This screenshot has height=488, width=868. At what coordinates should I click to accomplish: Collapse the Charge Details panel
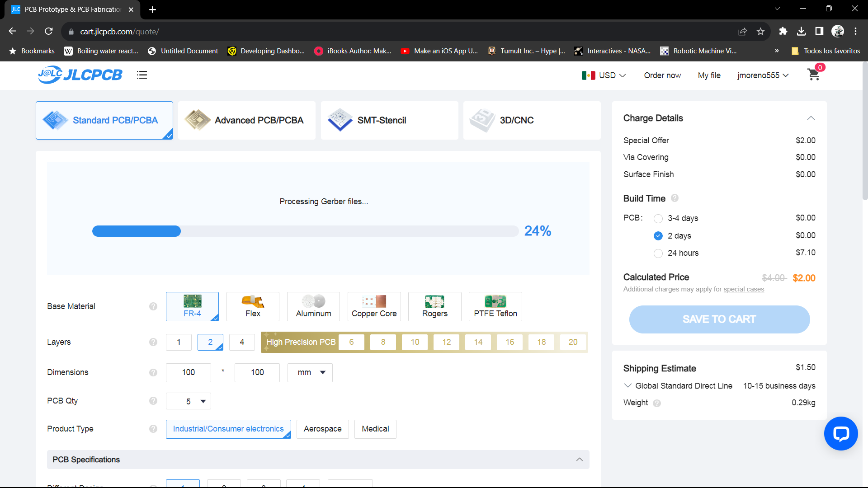[x=811, y=118]
